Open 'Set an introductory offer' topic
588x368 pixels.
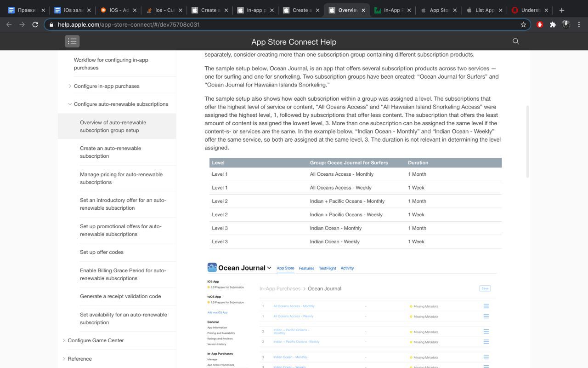pyautogui.click(x=123, y=204)
